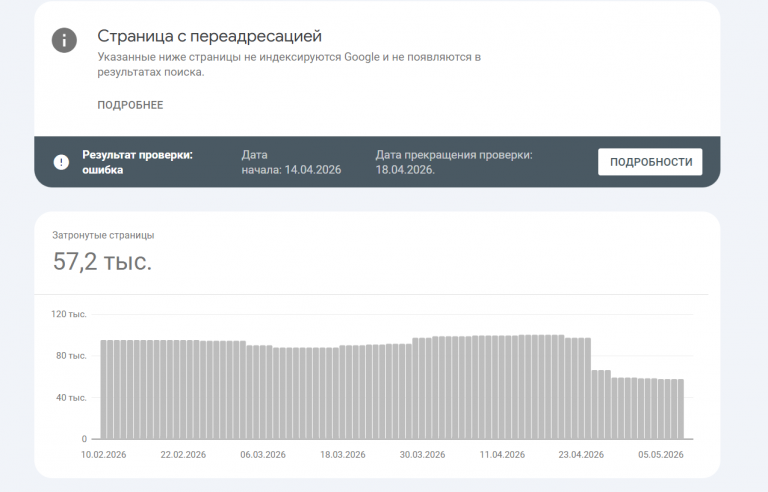Screen dimensions: 768x492
Task: Click the '80 тыс.' axis label
Action: pyautogui.click(x=71, y=356)
